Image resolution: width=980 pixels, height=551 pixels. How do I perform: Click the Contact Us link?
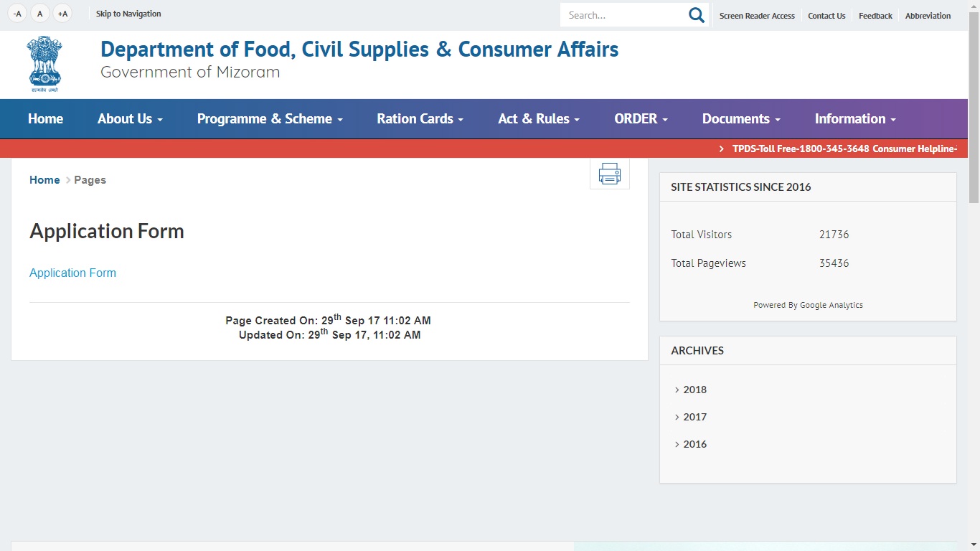[x=826, y=15]
